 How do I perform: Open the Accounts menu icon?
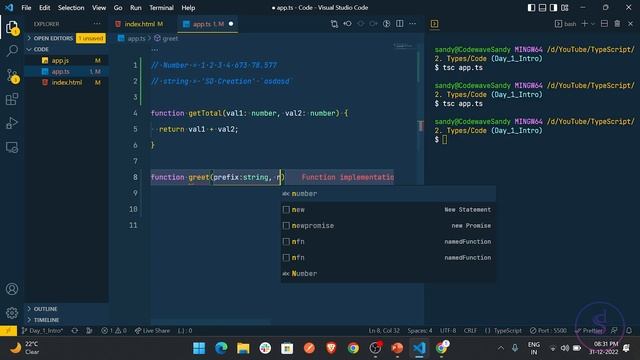(12, 289)
